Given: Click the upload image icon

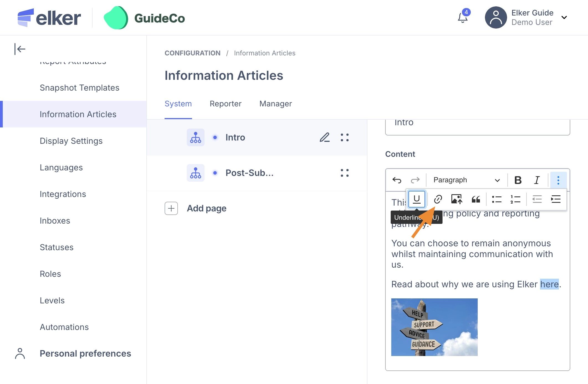Looking at the screenshot, I should click(456, 199).
